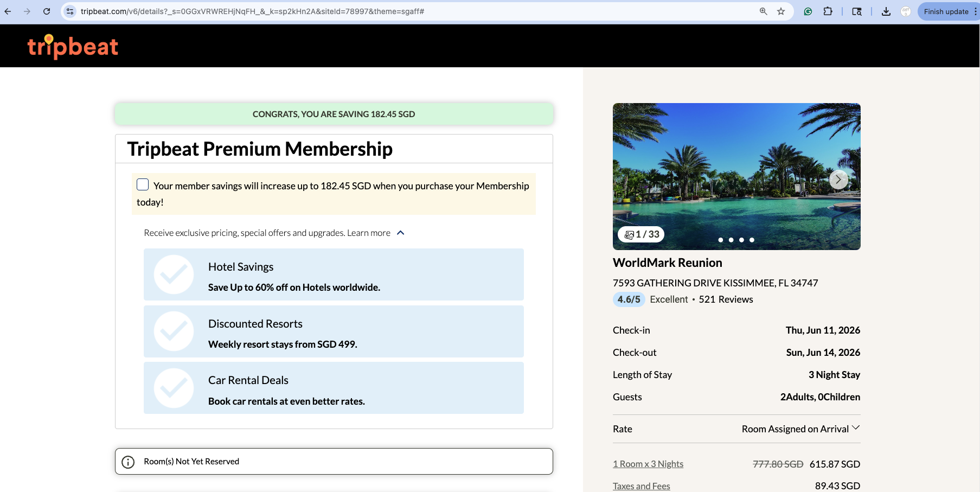980x492 pixels.
Task: Bookmark this page with the star icon
Action: 781,11
